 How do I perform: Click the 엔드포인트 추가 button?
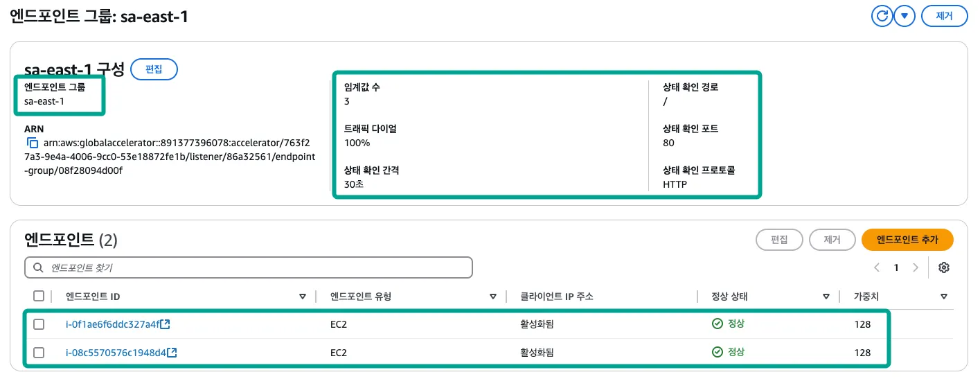[907, 240]
